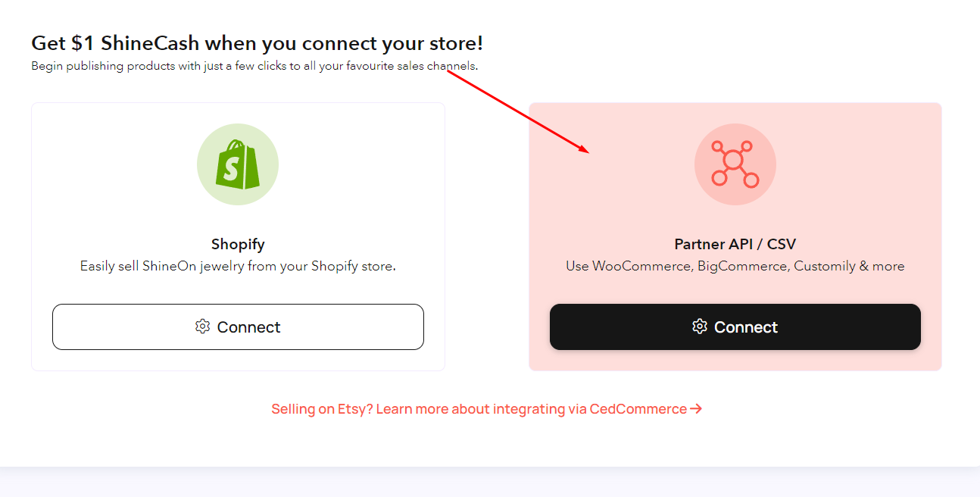Click the green Shopify bag logo
980x497 pixels.
tap(238, 164)
